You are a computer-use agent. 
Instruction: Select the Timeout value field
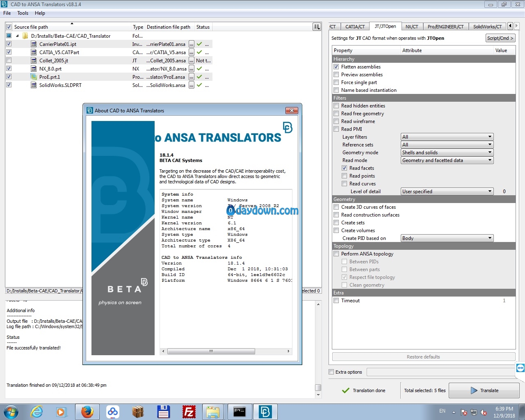pos(504,301)
